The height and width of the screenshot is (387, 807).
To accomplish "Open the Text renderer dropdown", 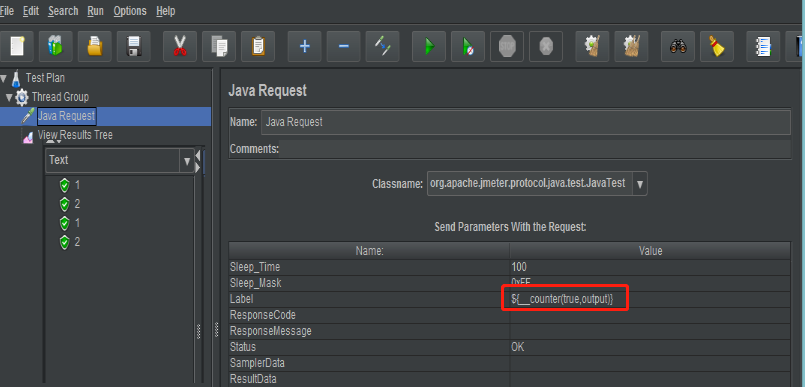I will click(187, 161).
